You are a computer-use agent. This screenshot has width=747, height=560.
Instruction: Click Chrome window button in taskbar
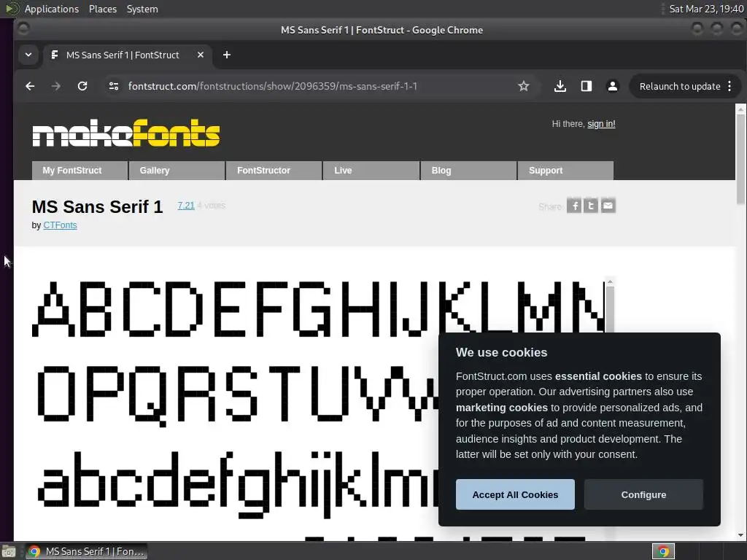pos(86,551)
